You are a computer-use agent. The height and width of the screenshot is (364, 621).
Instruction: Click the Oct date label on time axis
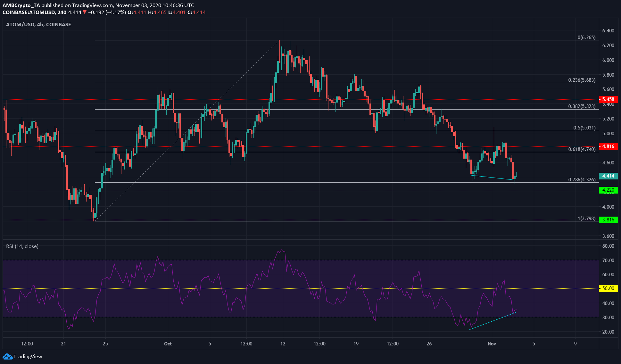point(168,344)
